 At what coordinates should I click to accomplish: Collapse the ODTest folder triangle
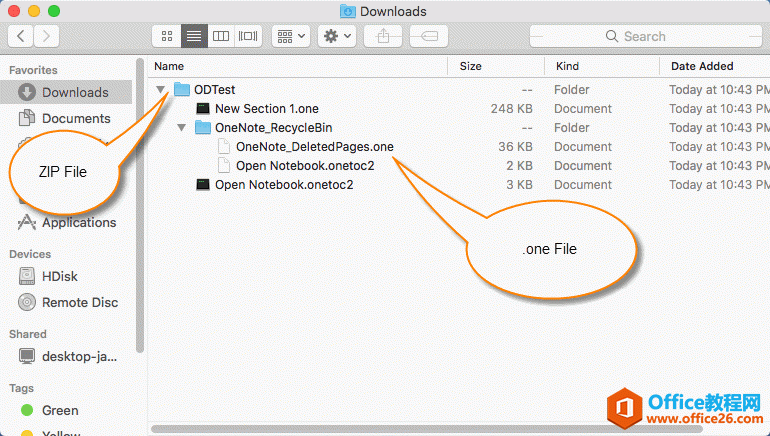(161, 90)
